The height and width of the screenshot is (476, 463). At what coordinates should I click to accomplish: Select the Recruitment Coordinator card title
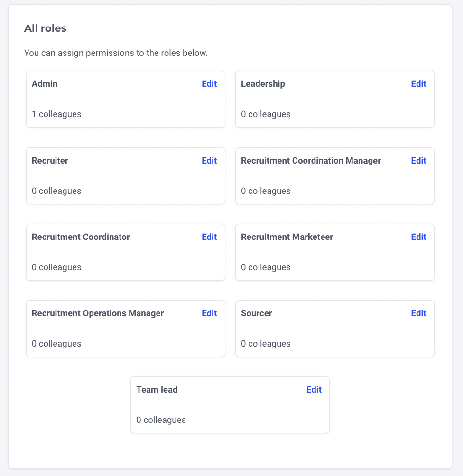tap(81, 237)
